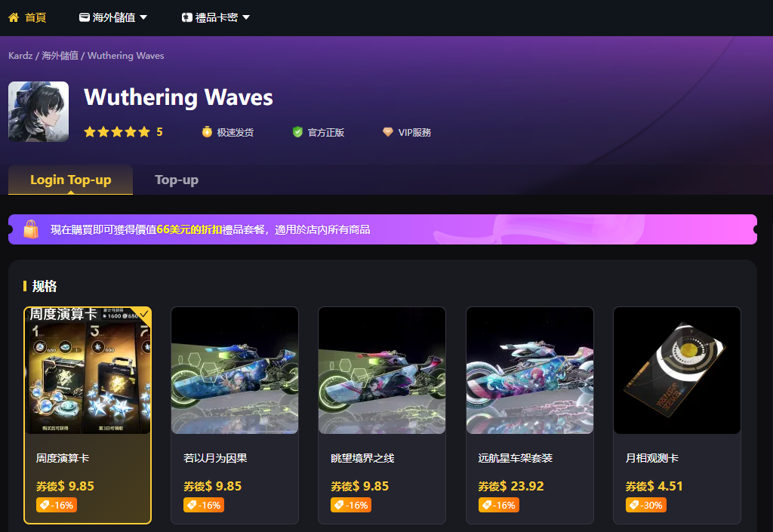Click the -30% discount tag on 月相观测卡

[646, 505]
